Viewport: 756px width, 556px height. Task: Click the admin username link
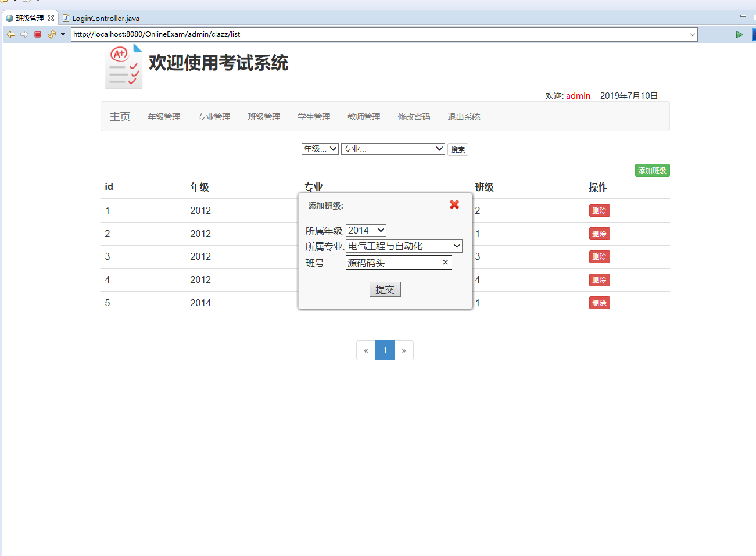[x=578, y=96]
